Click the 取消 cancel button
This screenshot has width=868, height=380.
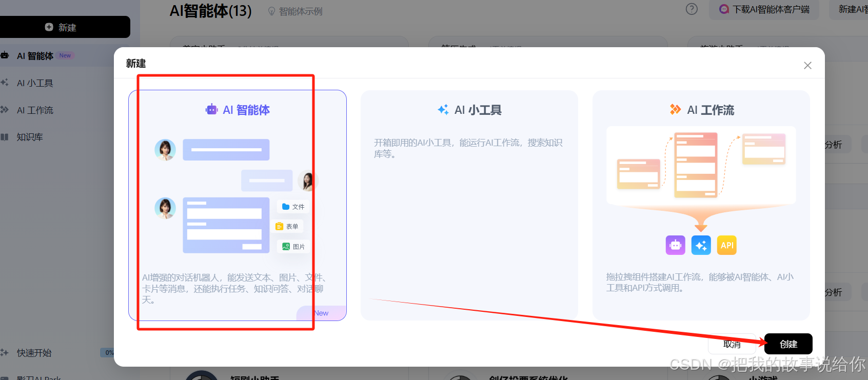pyautogui.click(x=732, y=344)
